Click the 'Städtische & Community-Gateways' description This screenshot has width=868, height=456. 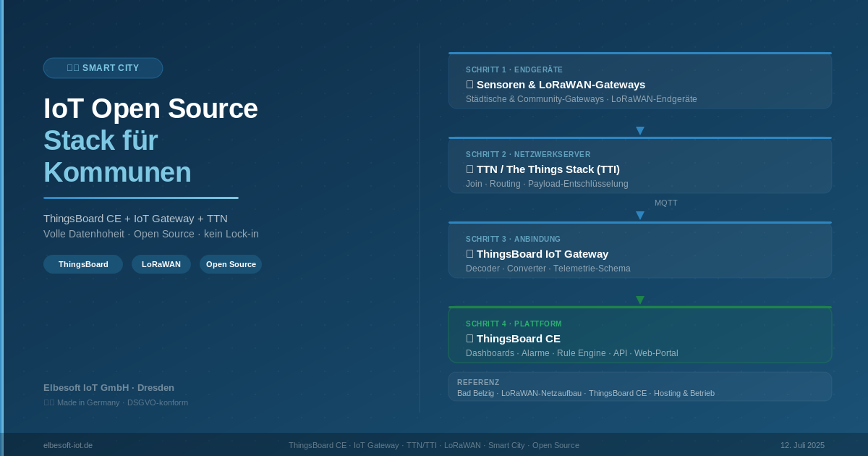(582, 99)
